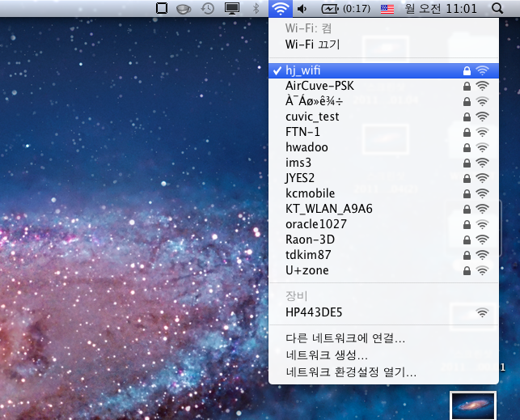Screen dimensions: 520x420
Task: Open Spotlight search magnifier icon
Action: (497, 8)
